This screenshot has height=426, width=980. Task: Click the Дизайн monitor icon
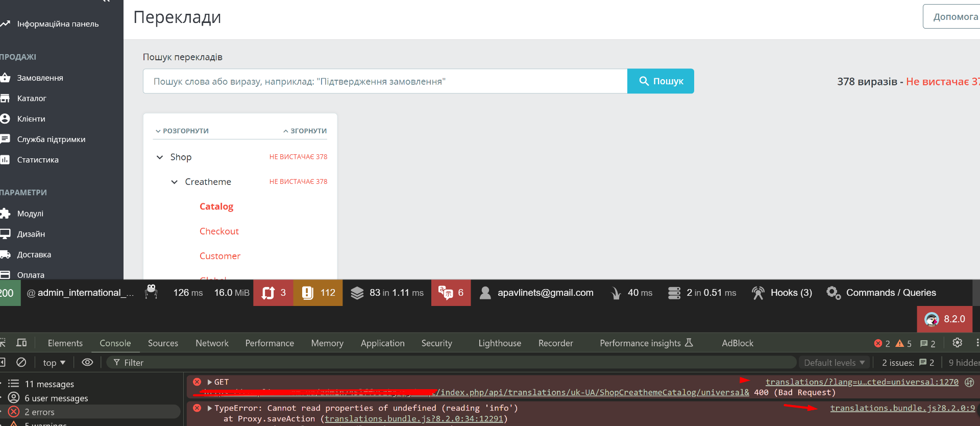[x=5, y=234]
